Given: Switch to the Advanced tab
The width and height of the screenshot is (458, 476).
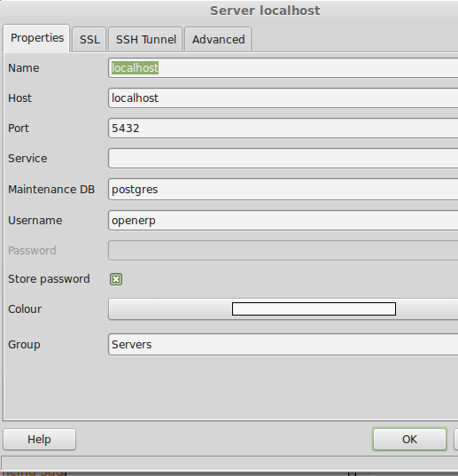Looking at the screenshot, I should coord(219,40).
